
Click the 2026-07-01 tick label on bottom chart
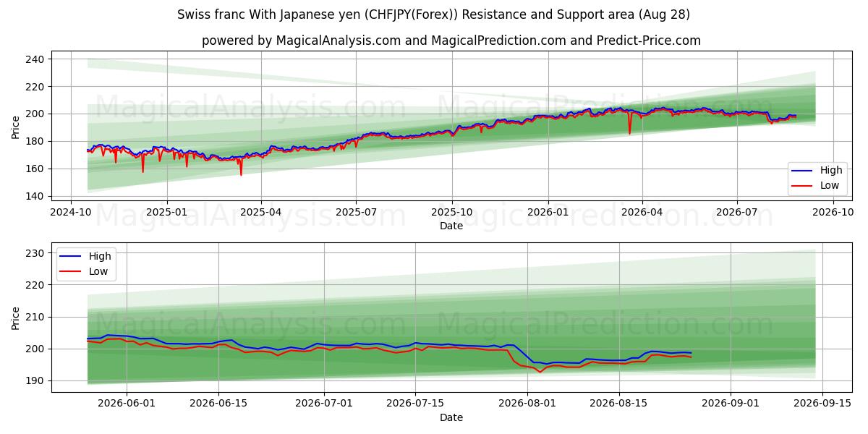coord(323,404)
